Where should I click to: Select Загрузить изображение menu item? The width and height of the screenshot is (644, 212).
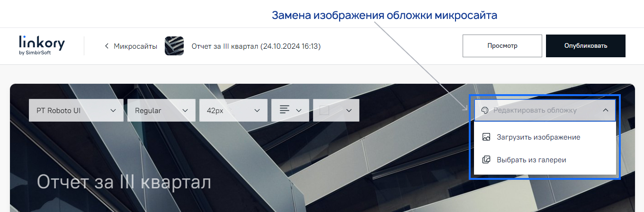[545, 137]
